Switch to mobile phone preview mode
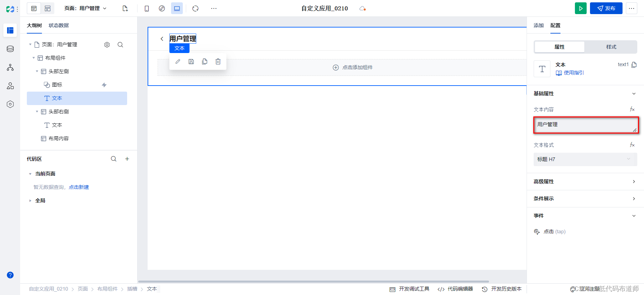644x295 pixels. coord(147,8)
